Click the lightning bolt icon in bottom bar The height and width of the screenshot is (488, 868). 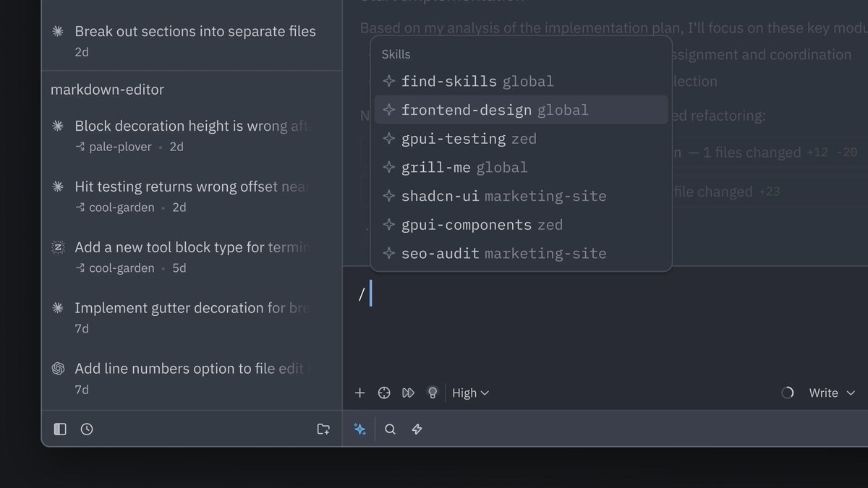click(417, 429)
